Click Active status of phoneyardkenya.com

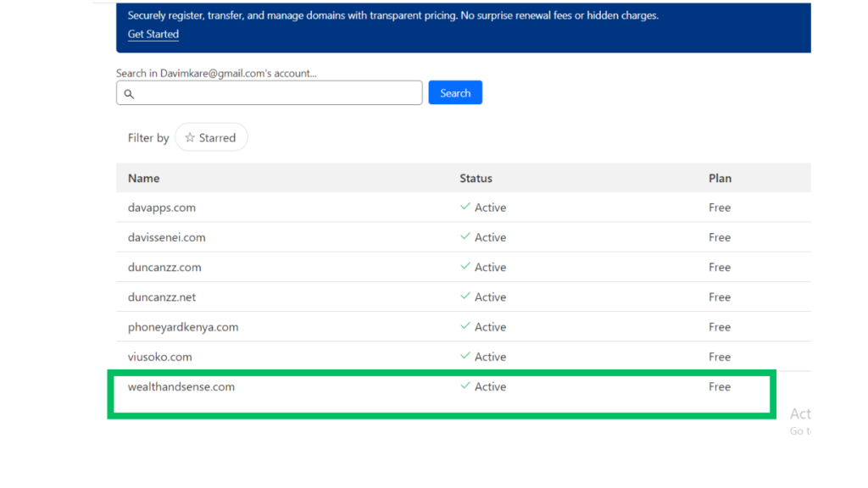490,327
